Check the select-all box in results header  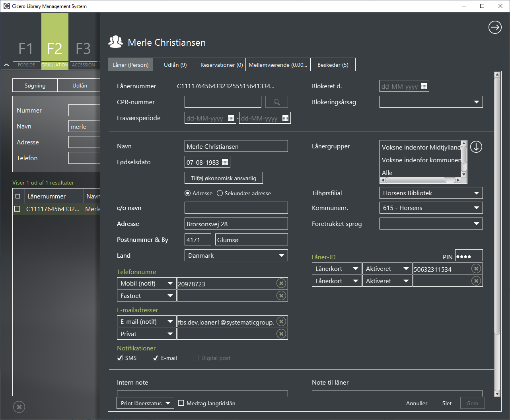tap(18, 196)
